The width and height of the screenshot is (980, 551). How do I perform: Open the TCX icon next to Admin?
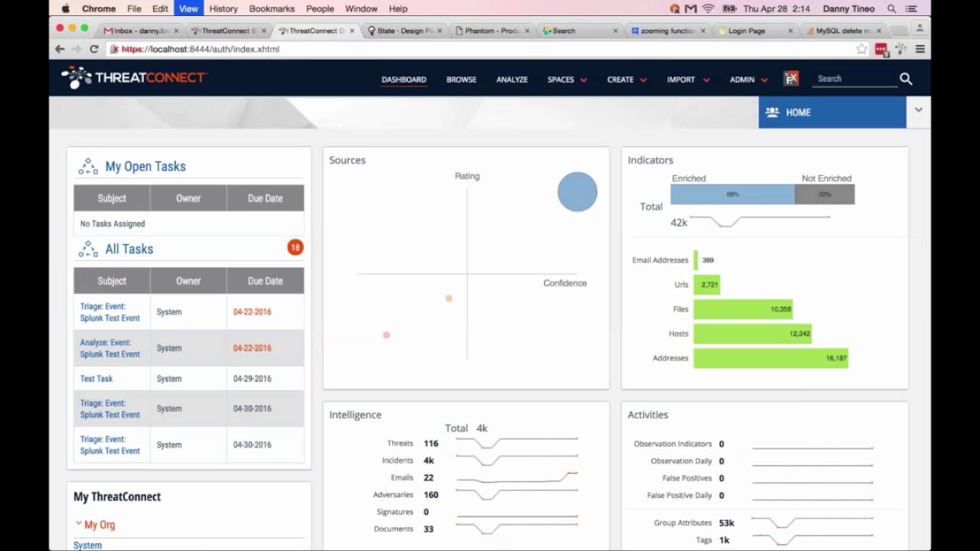tap(791, 78)
